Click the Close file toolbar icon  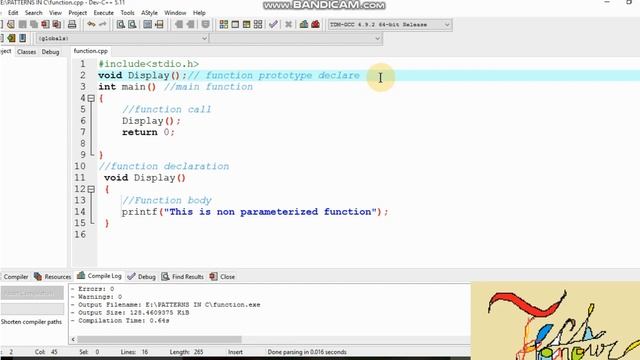coord(45,24)
